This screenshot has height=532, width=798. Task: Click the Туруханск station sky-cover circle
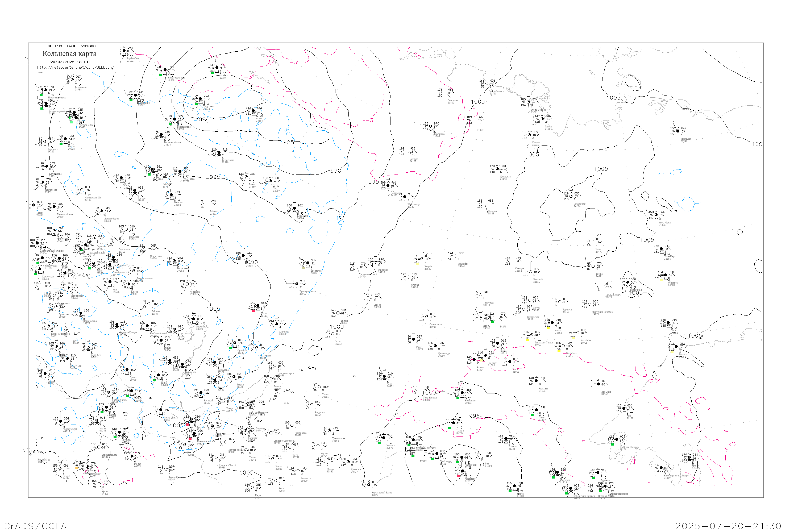(201, 99)
